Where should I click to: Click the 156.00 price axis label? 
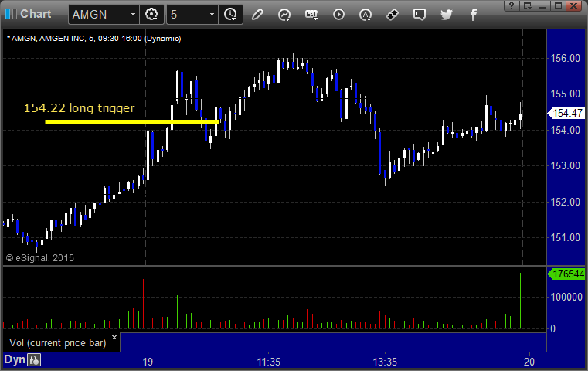tap(565, 58)
